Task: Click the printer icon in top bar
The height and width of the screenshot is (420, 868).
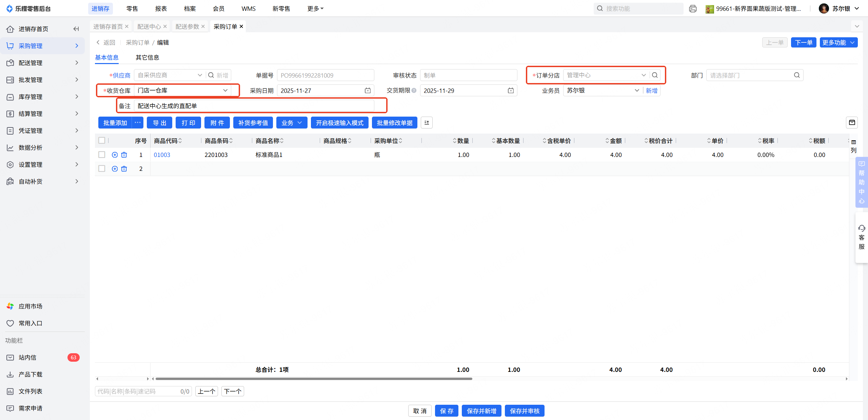Action: click(x=693, y=9)
